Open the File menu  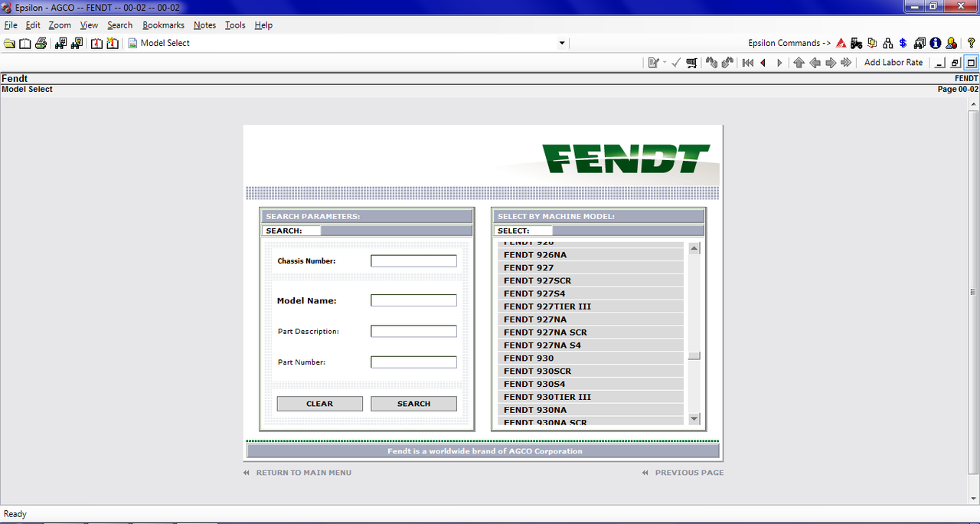(11, 25)
